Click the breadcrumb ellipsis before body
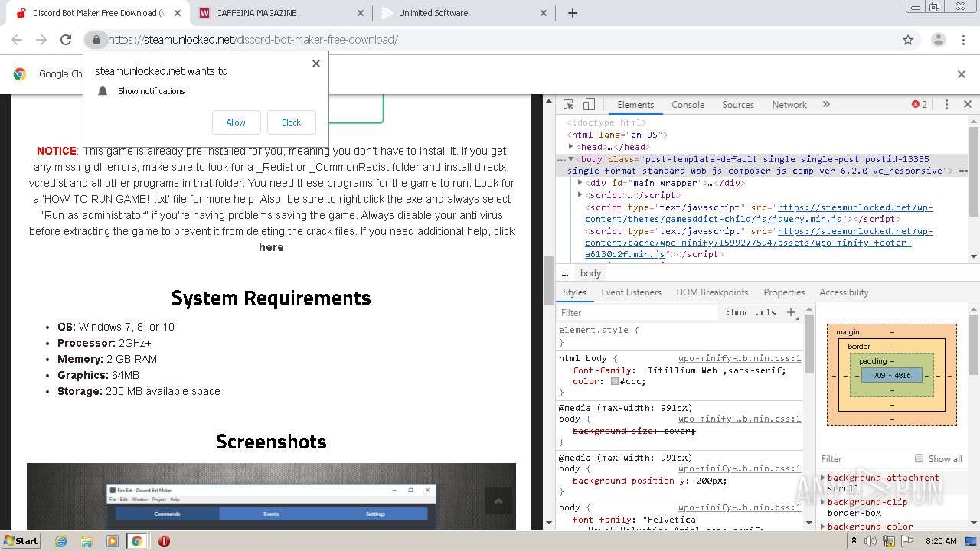This screenshot has width=980, height=551. click(x=565, y=273)
